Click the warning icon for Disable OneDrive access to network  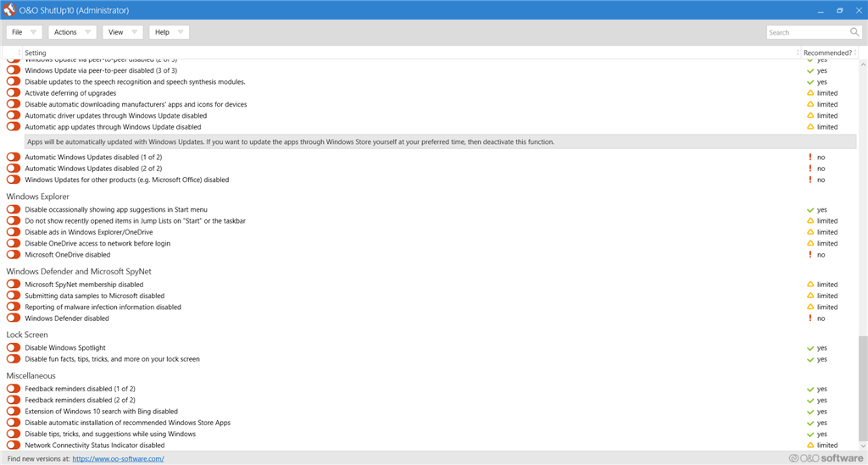pos(810,243)
